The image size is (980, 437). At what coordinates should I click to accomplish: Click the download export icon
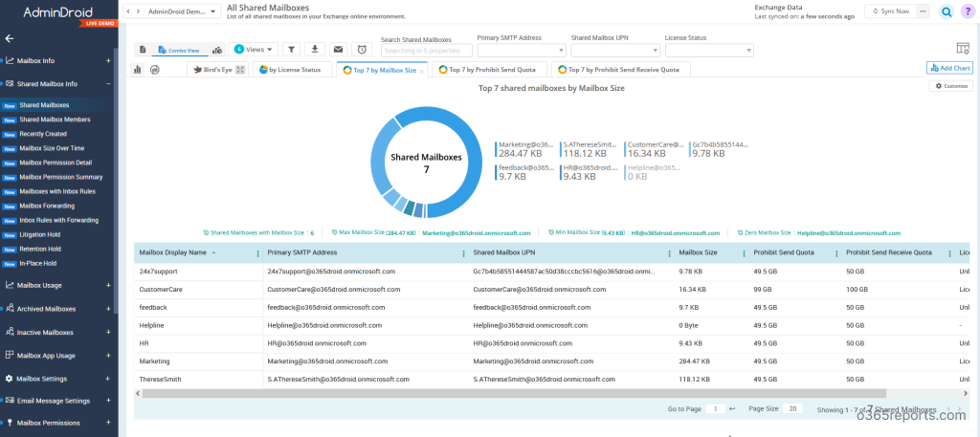(x=315, y=50)
